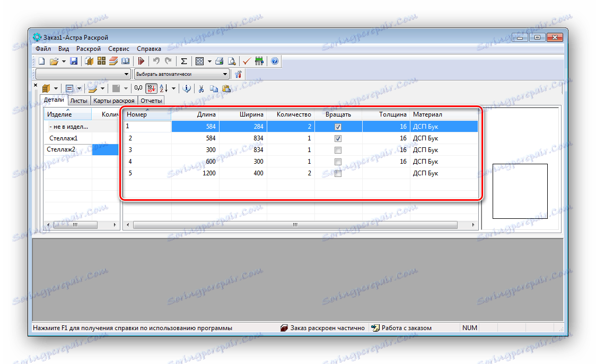Expand the sheet material icon dropdown
This screenshot has height=364, width=596.
tap(102, 88)
